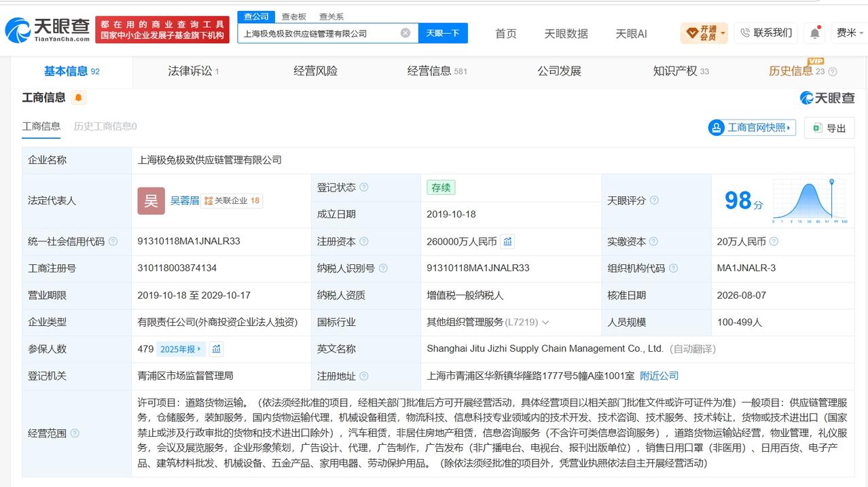Click the 吴 avatar of legal representative

151,200
